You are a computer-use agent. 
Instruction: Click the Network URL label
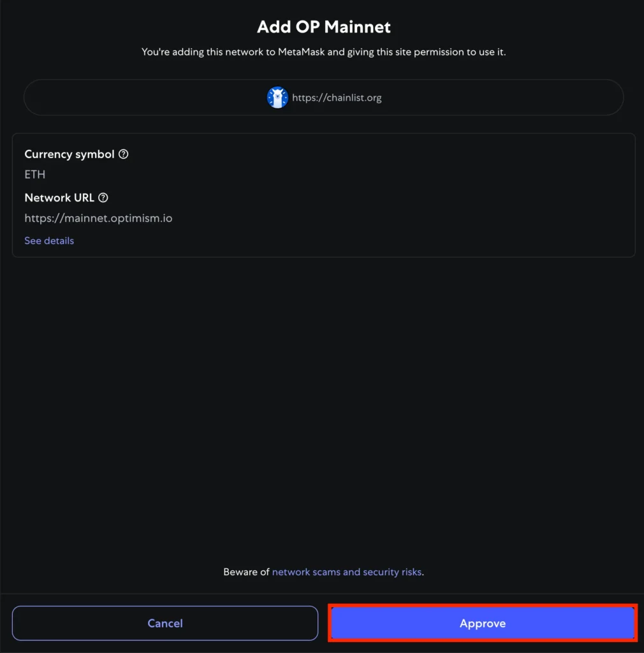[59, 198]
